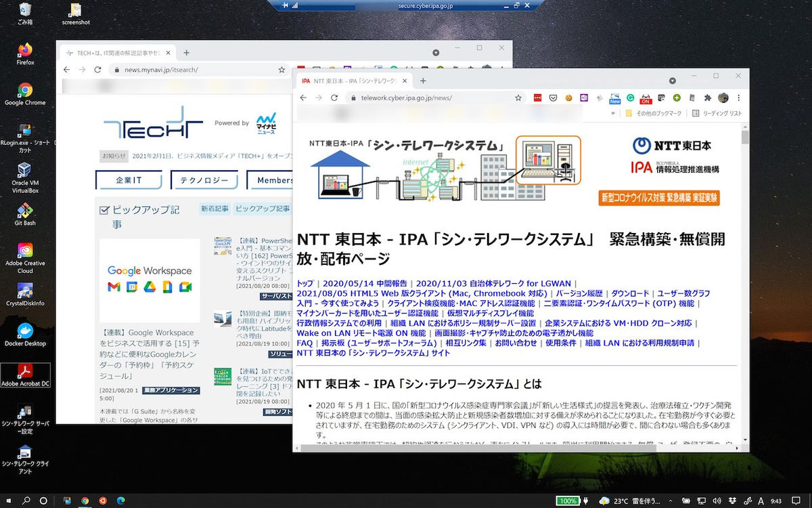The width and height of the screenshot is (812, 508).
Task: Select the シン・テレワーク サーバー設定 desktop icon
Action: (x=25, y=420)
